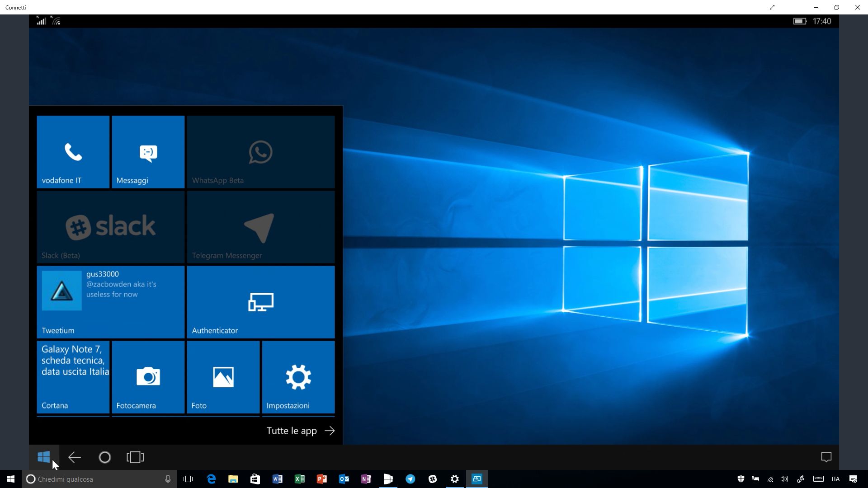Viewport: 868px width, 488px height.
Task: Toggle fullscreen in the Connetti title bar
Action: click(x=772, y=7)
